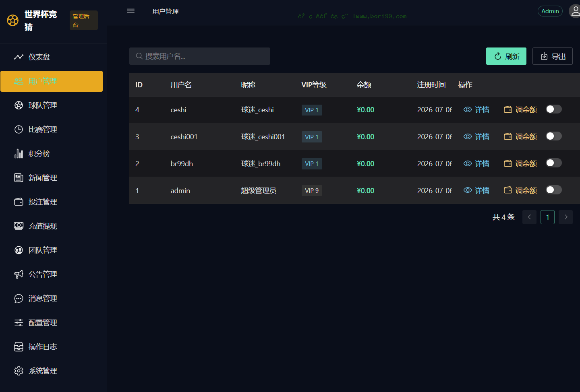The width and height of the screenshot is (580, 392).
Task: Click the VIP 1 badge in the ceshi row
Action: pyautogui.click(x=312, y=110)
